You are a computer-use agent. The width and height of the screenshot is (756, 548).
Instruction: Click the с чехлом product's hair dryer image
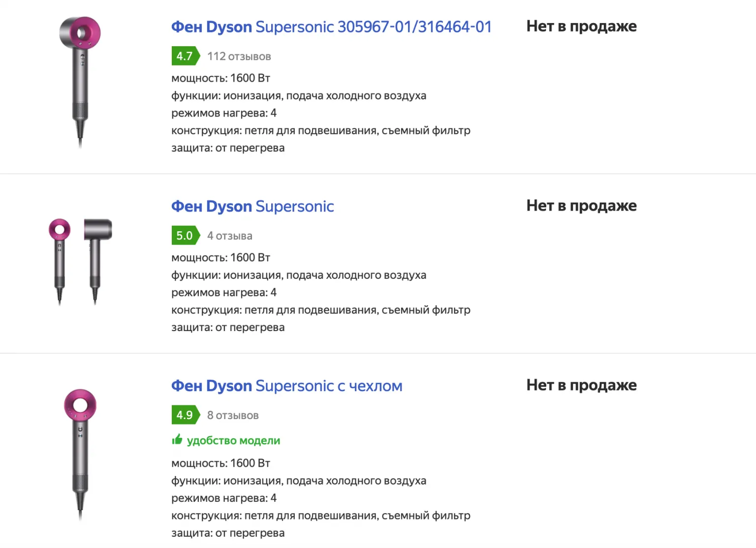[80, 454]
